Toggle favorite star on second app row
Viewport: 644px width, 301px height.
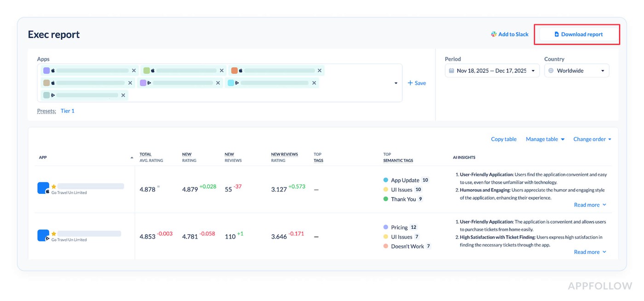click(x=54, y=234)
